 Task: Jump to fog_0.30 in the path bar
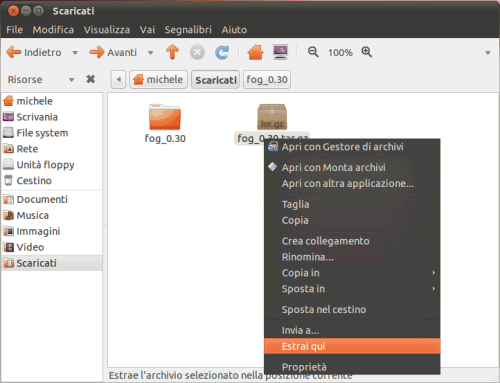267,79
